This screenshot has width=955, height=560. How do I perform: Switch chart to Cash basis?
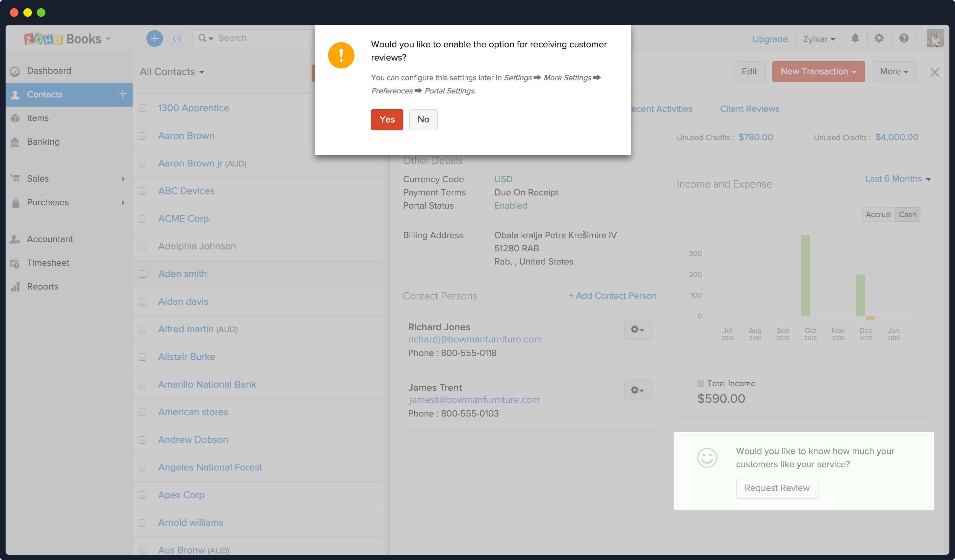907,215
